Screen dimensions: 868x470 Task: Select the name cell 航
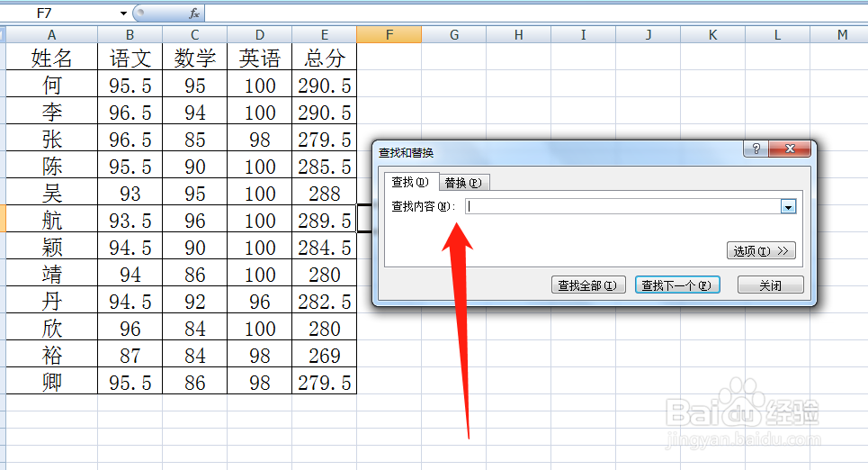(51, 219)
